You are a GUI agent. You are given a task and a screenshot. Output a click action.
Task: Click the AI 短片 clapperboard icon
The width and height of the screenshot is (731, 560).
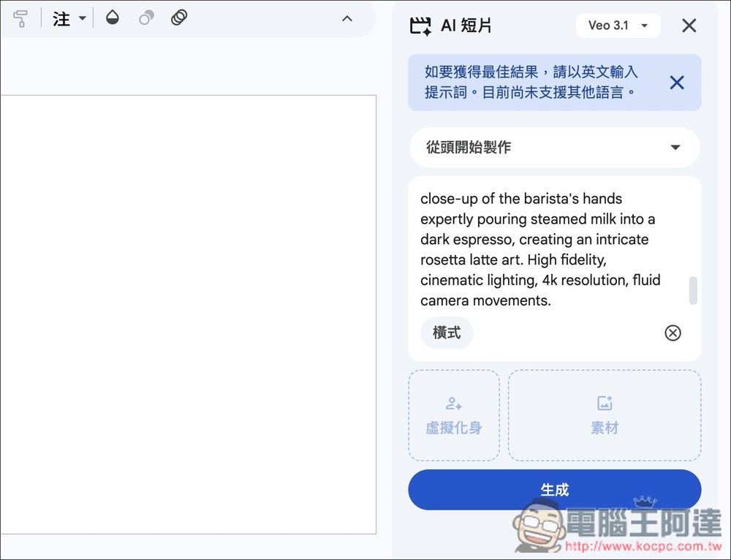click(420, 25)
